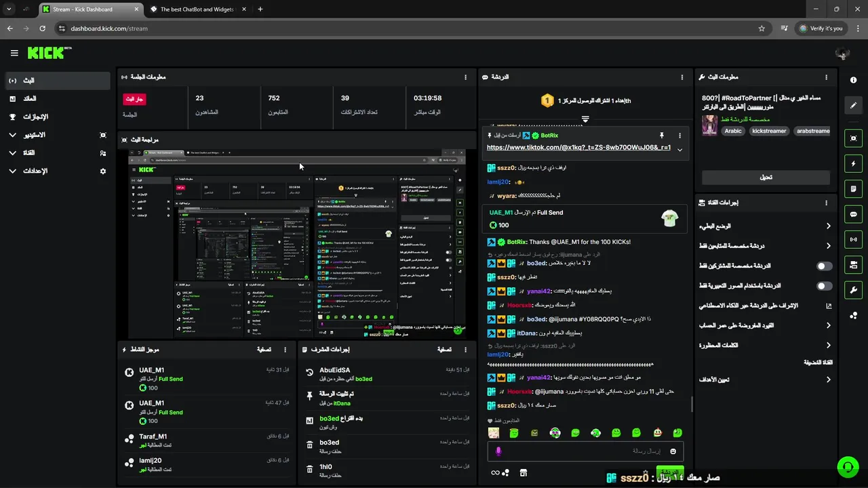Screen dimensions: 868x488
Task: Bookmark this page with the star icon
Action: [762, 28]
